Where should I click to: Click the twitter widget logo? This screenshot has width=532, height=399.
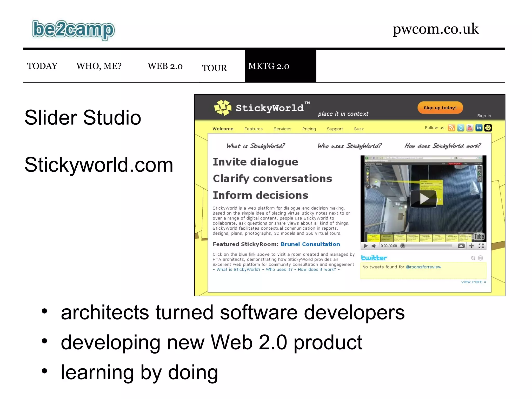pyautogui.click(x=374, y=258)
